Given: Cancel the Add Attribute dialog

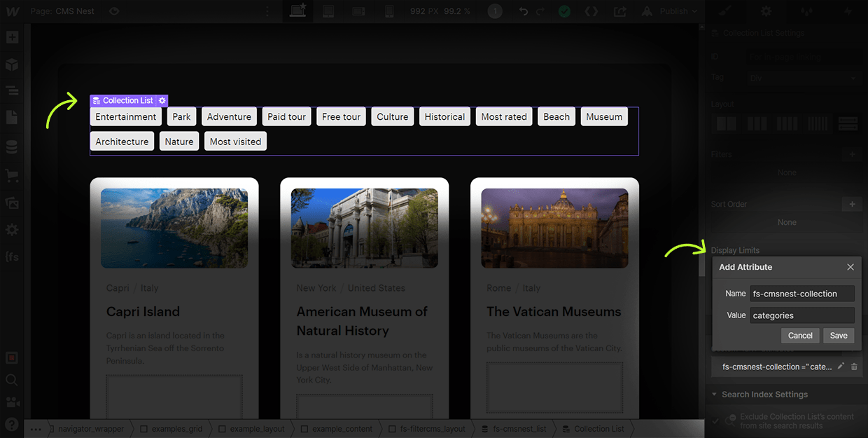Looking at the screenshot, I should [x=800, y=336].
